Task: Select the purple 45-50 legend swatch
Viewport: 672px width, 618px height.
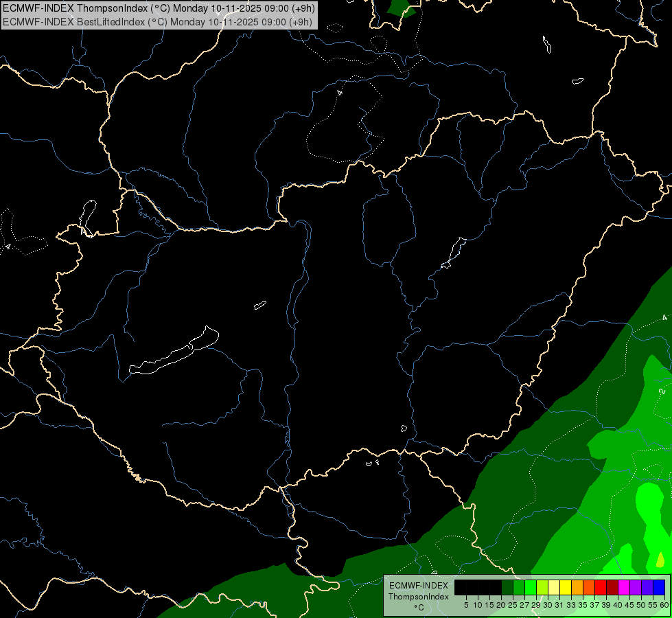Action: click(636, 587)
